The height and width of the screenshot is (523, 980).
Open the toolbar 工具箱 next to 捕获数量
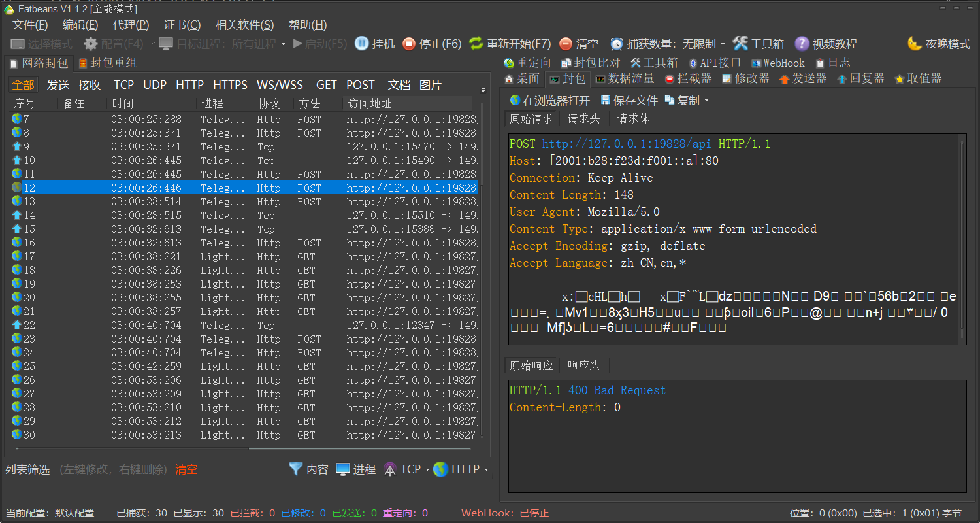coord(759,44)
